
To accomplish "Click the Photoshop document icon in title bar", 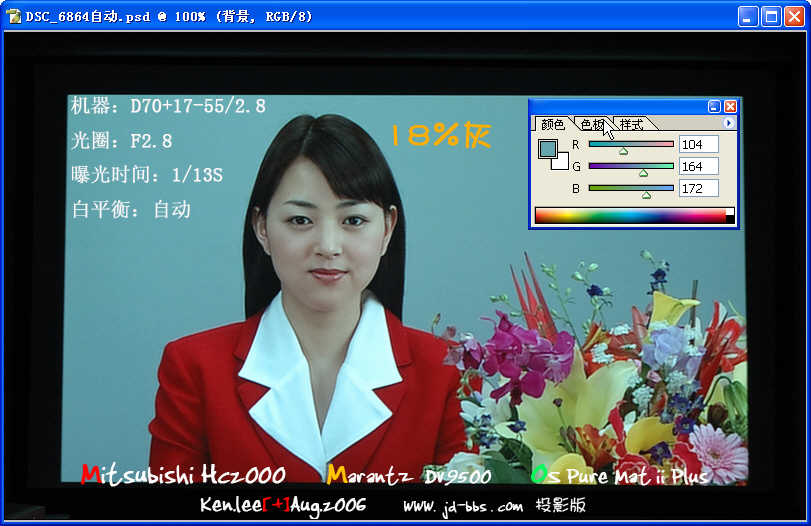I will 13,17.
